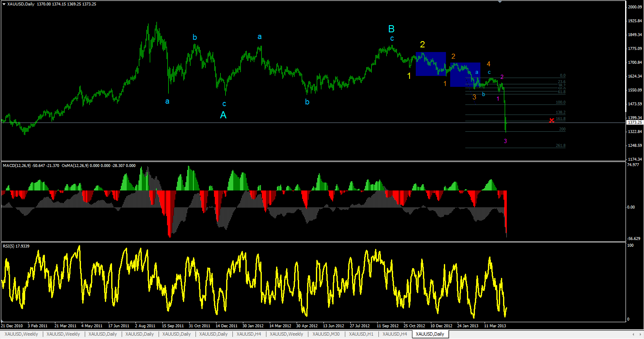Click the 2 Aug 2011 date on time axis

pyautogui.click(x=145, y=326)
